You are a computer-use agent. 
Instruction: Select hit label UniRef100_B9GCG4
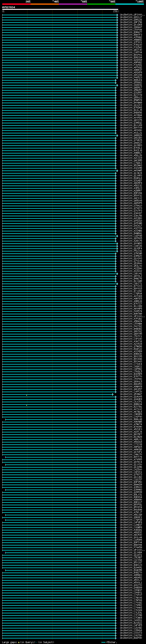point(131,57)
